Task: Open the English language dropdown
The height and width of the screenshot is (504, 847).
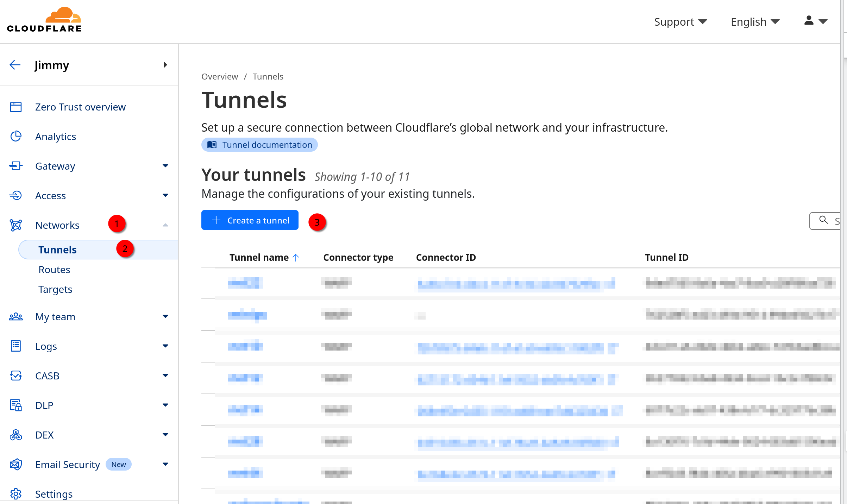Action: click(x=755, y=22)
